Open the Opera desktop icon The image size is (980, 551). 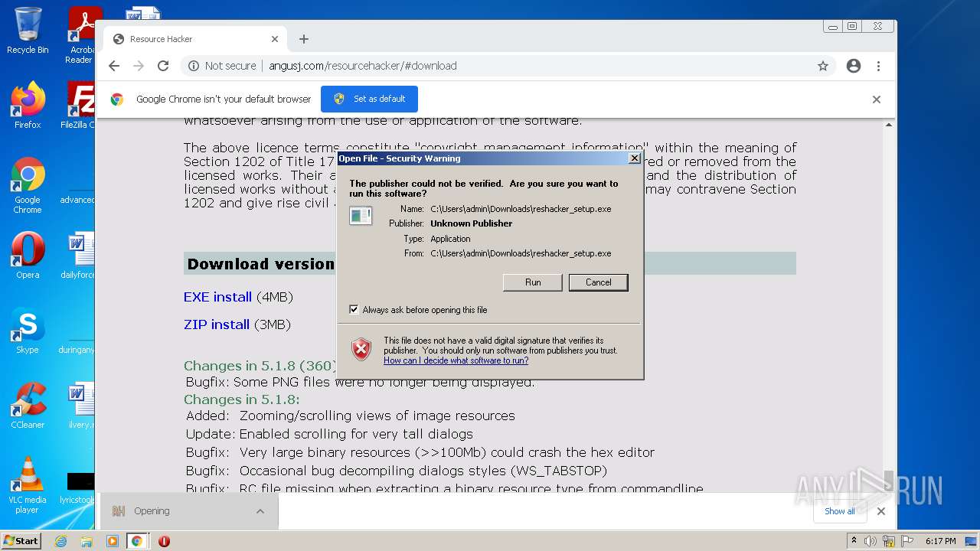coord(28,256)
